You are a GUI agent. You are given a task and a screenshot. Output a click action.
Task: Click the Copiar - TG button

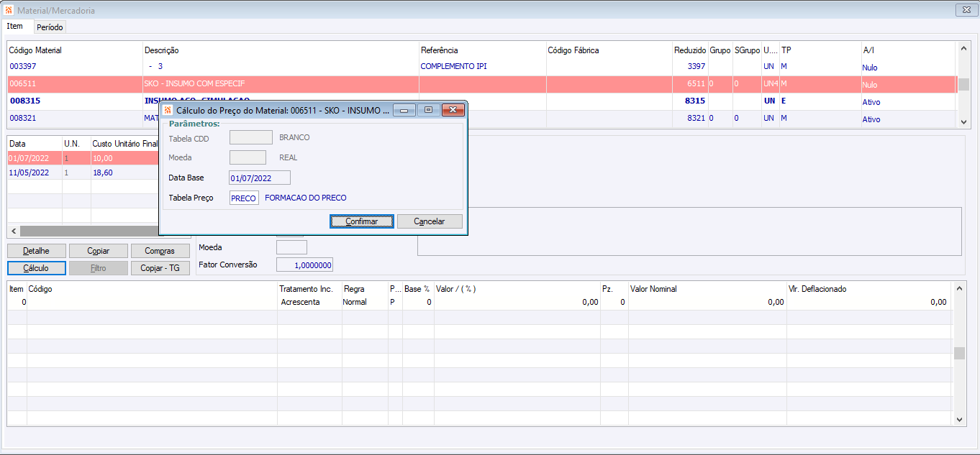point(160,268)
